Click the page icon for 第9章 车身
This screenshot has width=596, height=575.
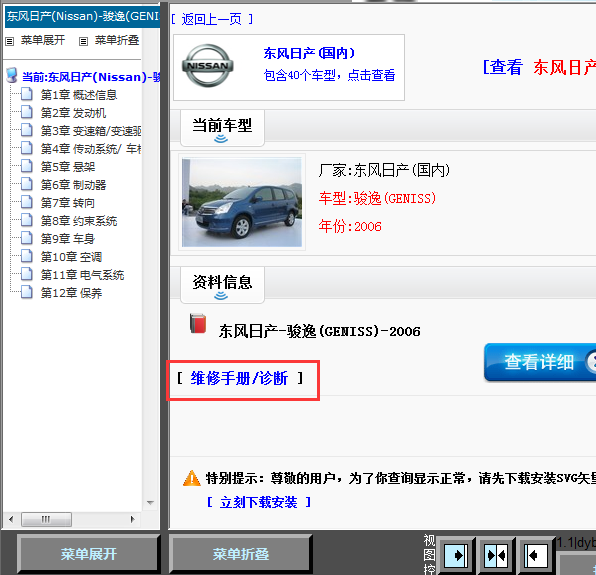27,238
